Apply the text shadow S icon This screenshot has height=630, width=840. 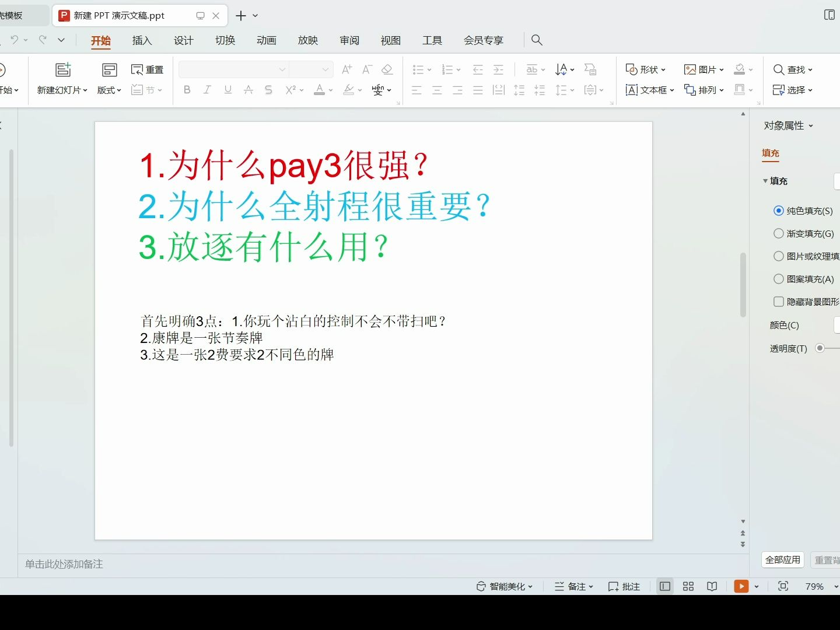[268, 90]
